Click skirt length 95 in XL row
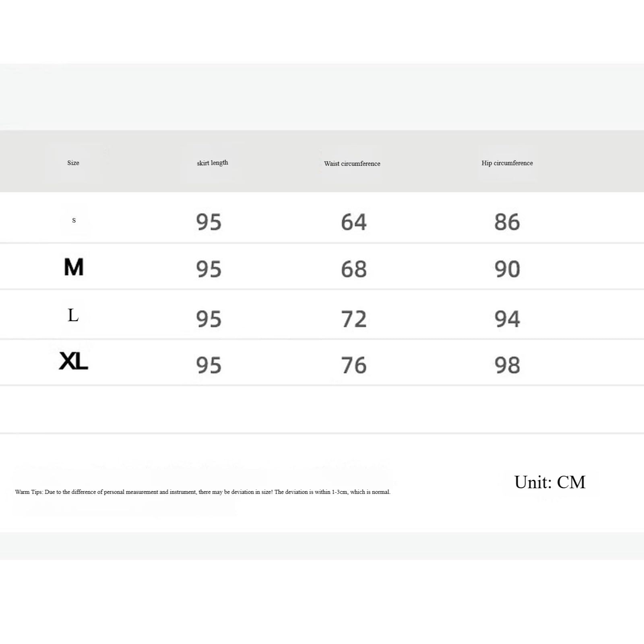This screenshot has height=644, width=644. tap(209, 365)
